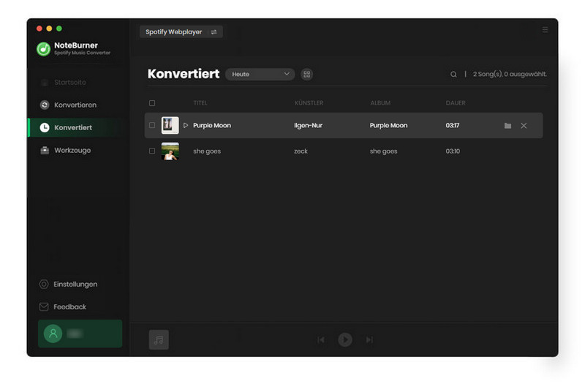Click the KÜNSTLER column header

[x=309, y=103]
